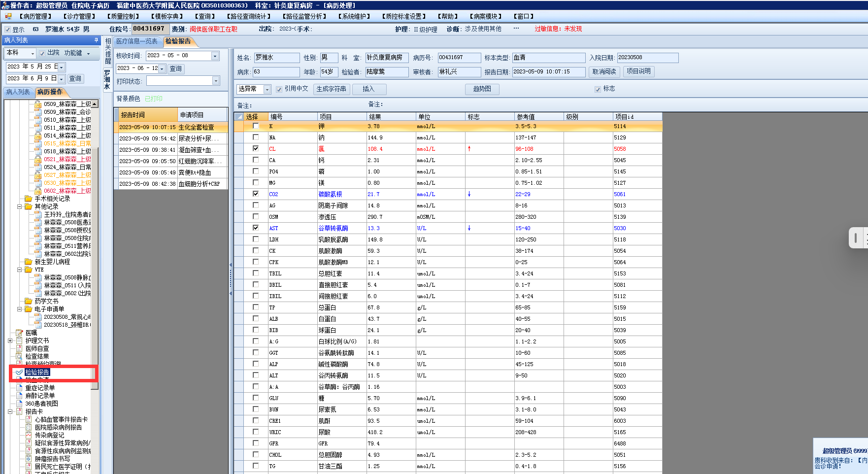Click the 新生婴儿病程 folder icon
Screen dimensions: 868x474
[29, 262]
